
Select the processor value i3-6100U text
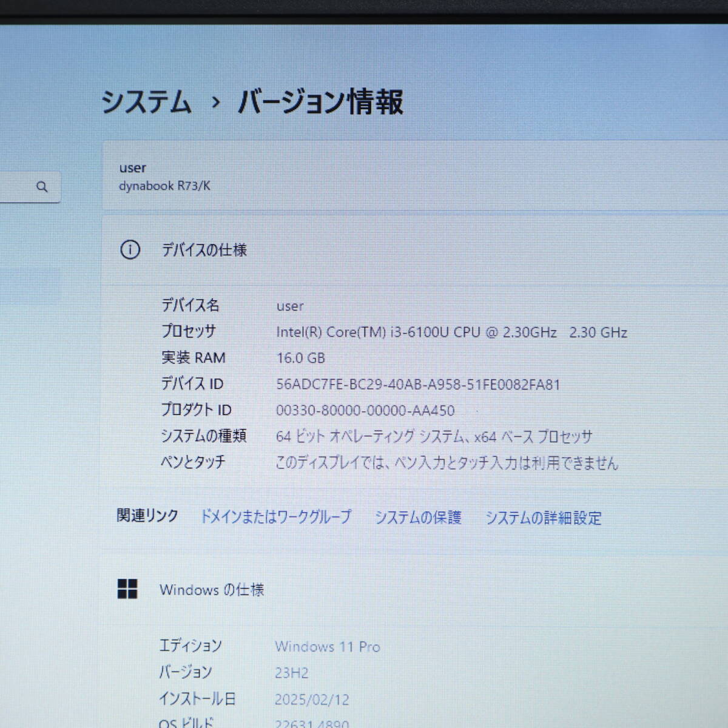pyautogui.click(x=452, y=332)
